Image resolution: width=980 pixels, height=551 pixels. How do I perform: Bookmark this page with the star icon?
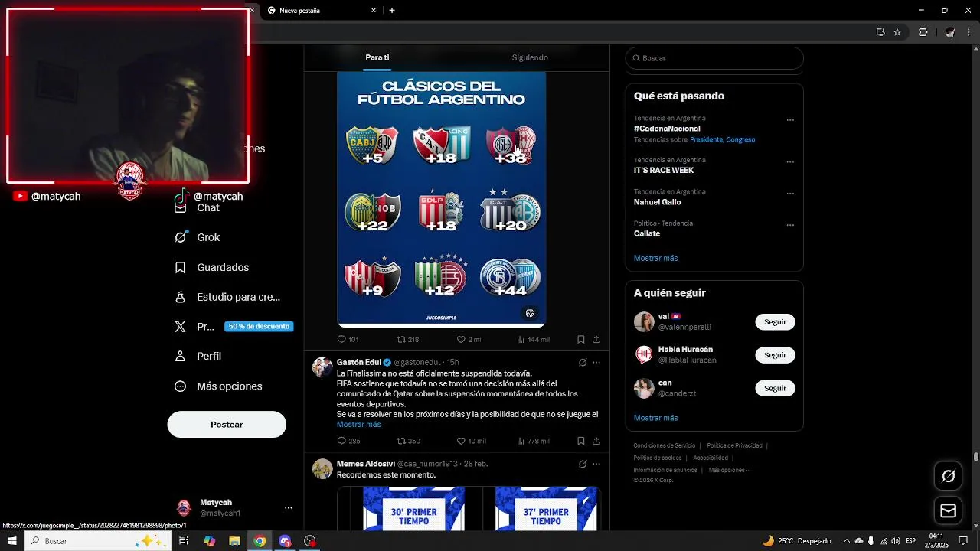click(x=897, y=32)
